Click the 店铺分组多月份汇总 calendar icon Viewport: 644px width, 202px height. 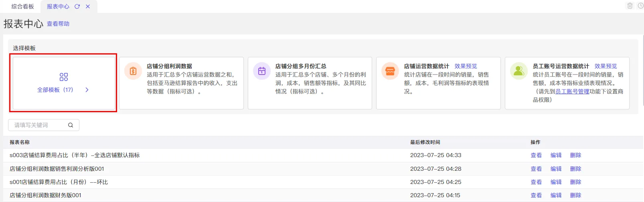[x=262, y=71]
